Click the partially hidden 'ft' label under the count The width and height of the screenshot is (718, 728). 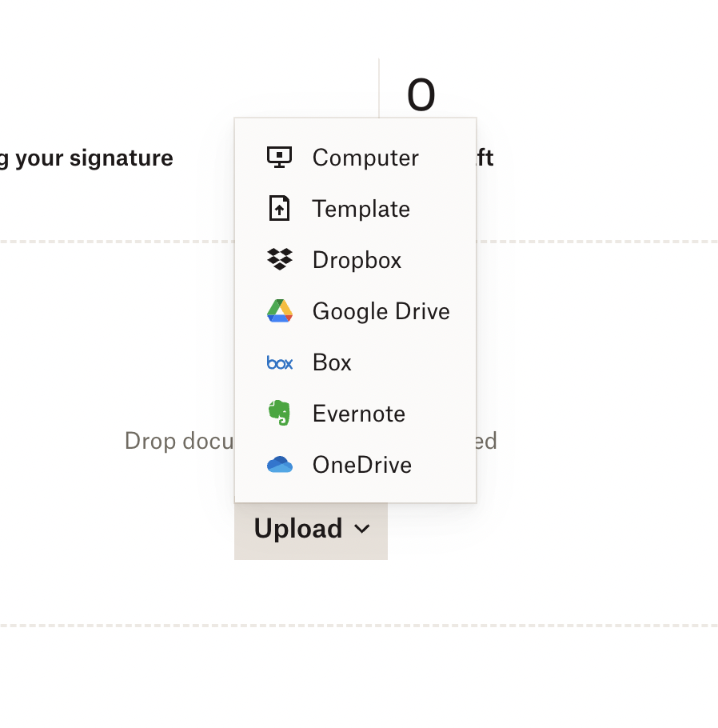485,158
